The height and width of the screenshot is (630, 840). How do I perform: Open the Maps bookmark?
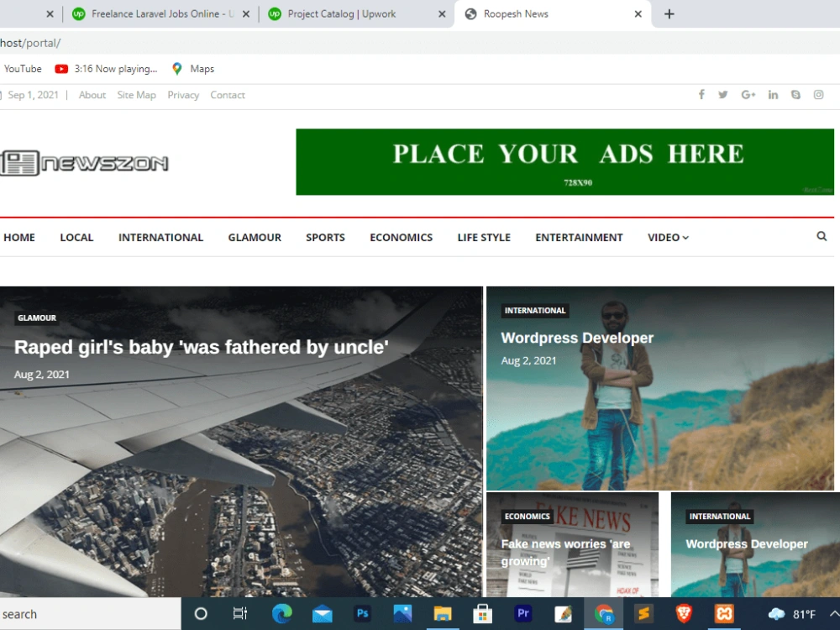coord(193,69)
